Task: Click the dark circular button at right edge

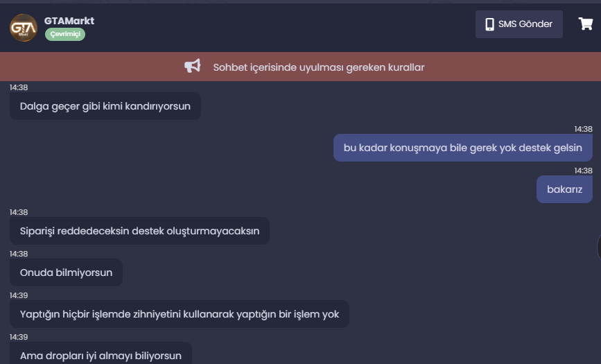Action: coord(598,245)
